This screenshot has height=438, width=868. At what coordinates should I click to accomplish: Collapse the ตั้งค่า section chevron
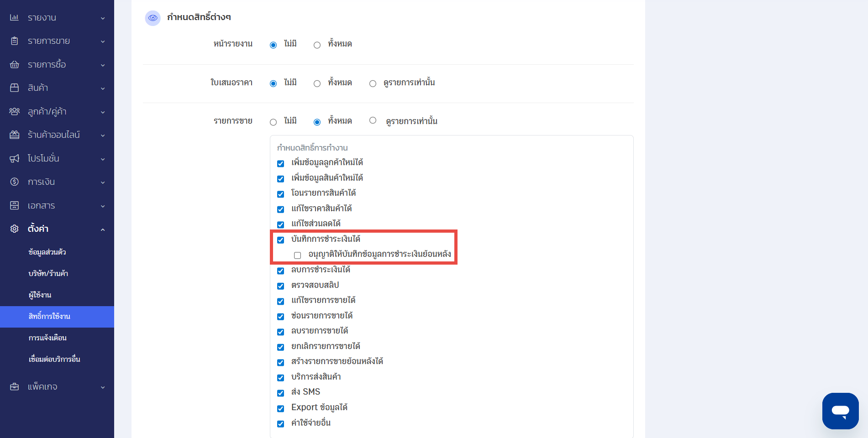point(103,229)
